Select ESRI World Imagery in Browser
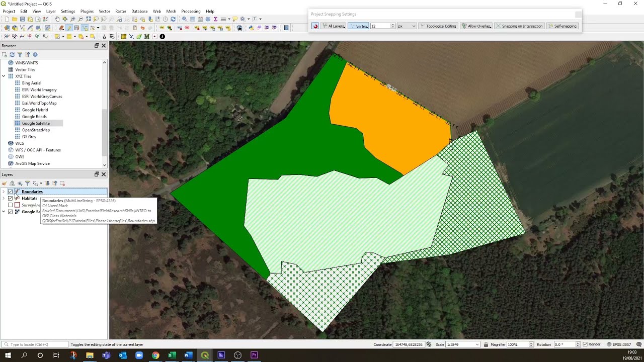 point(39,89)
